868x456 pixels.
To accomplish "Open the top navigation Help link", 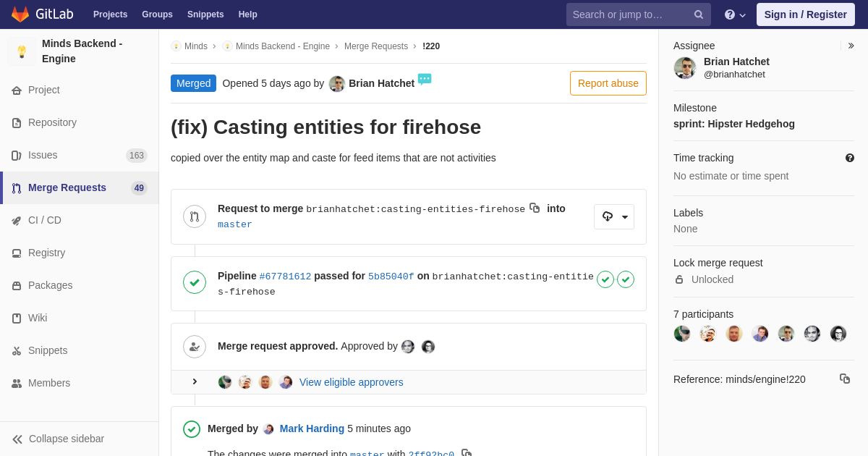I will point(248,14).
